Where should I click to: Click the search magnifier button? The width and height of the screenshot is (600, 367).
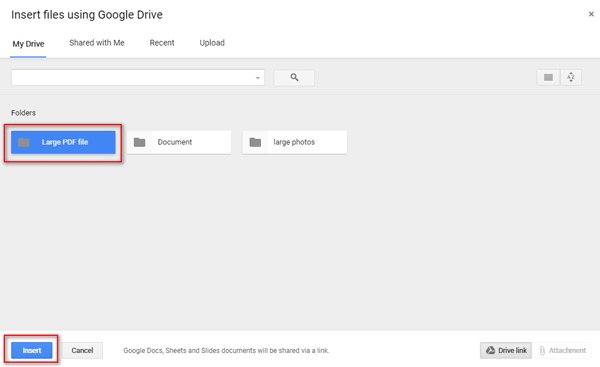(294, 78)
